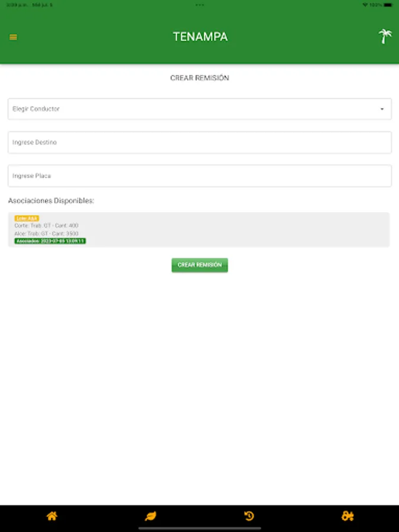Tap the Corte Cant 400 line
Screen dimensions: 399x532
(46, 226)
